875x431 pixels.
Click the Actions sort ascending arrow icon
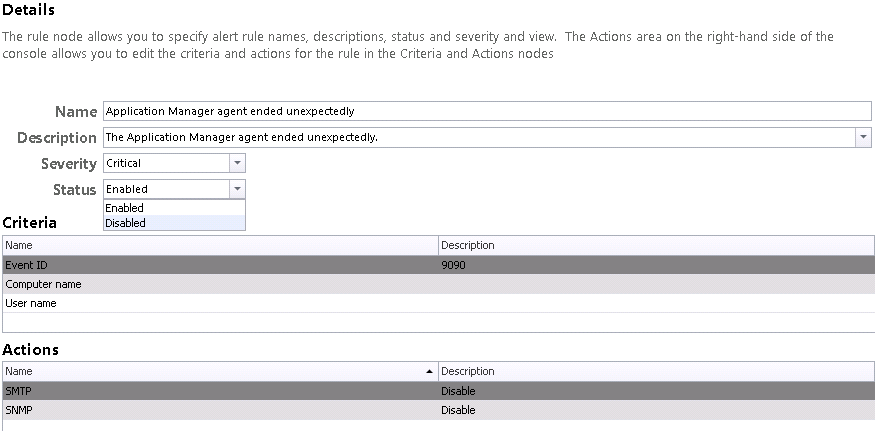pos(429,371)
